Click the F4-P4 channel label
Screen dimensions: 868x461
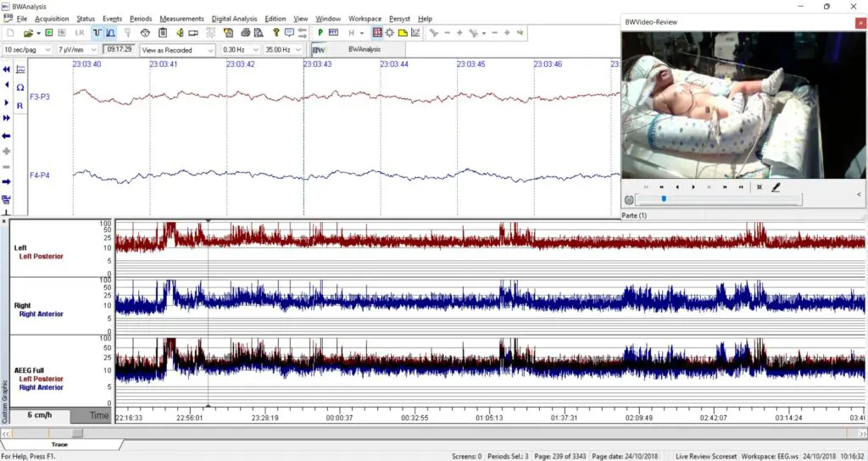(40, 175)
